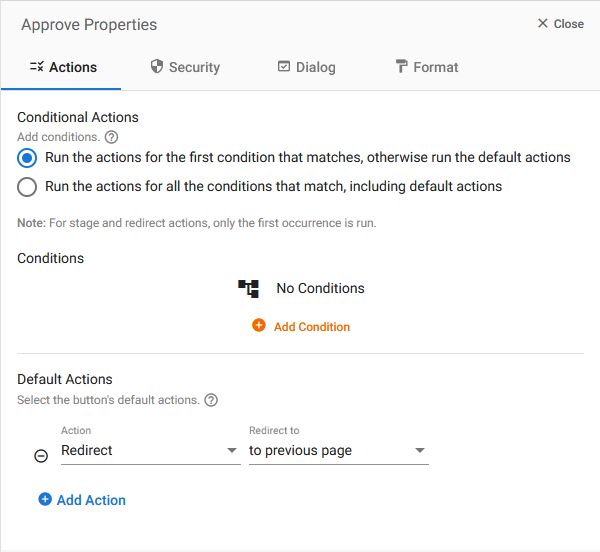Click the Add Condition link

[301, 326]
